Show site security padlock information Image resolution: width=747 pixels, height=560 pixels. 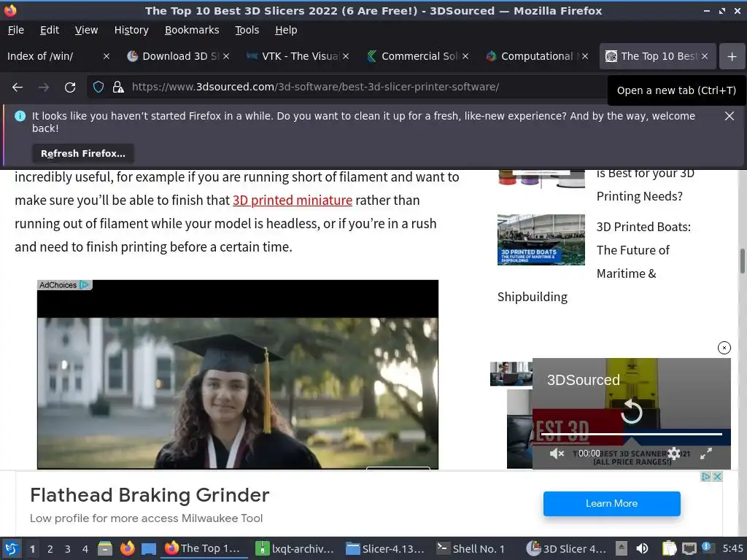pyautogui.click(x=118, y=87)
